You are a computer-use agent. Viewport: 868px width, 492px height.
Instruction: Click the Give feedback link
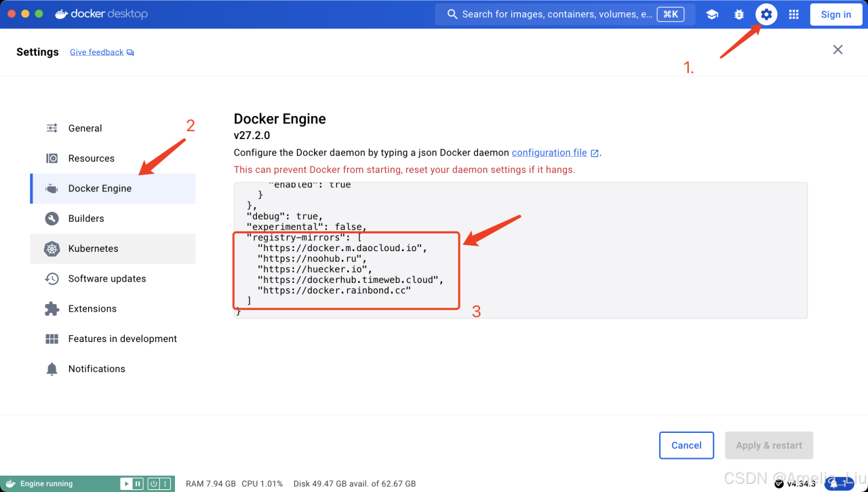click(97, 52)
